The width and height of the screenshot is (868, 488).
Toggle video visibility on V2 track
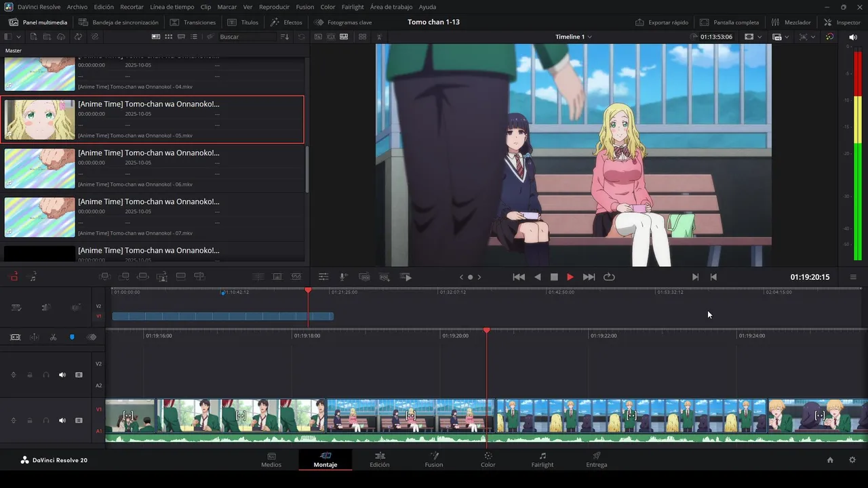point(79,375)
